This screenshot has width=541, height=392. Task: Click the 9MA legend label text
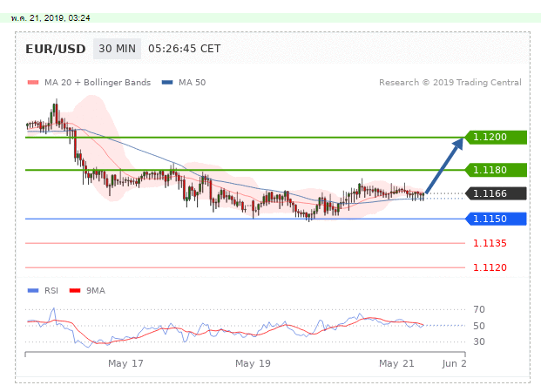coord(96,291)
